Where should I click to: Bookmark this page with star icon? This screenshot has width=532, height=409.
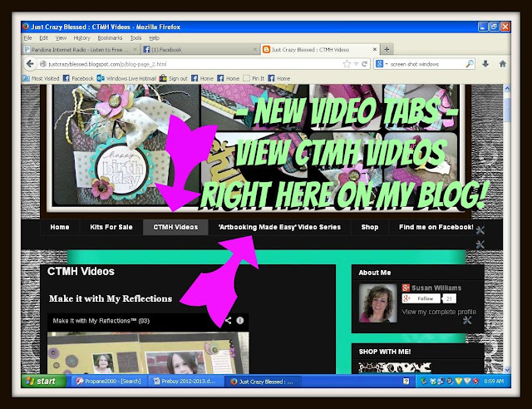[347, 64]
